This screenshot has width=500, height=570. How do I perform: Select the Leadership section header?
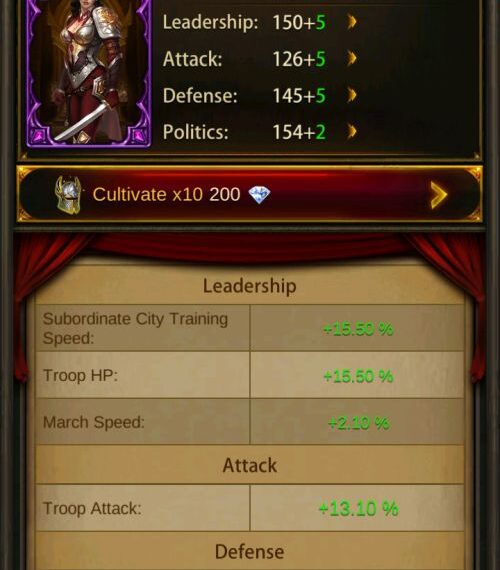pyautogui.click(x=249, y=286)
